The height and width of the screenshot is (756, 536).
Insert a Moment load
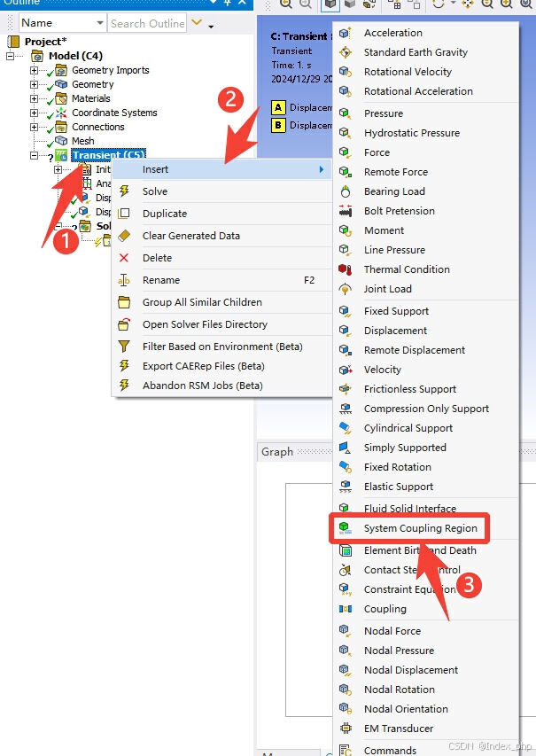pos(426,230)
